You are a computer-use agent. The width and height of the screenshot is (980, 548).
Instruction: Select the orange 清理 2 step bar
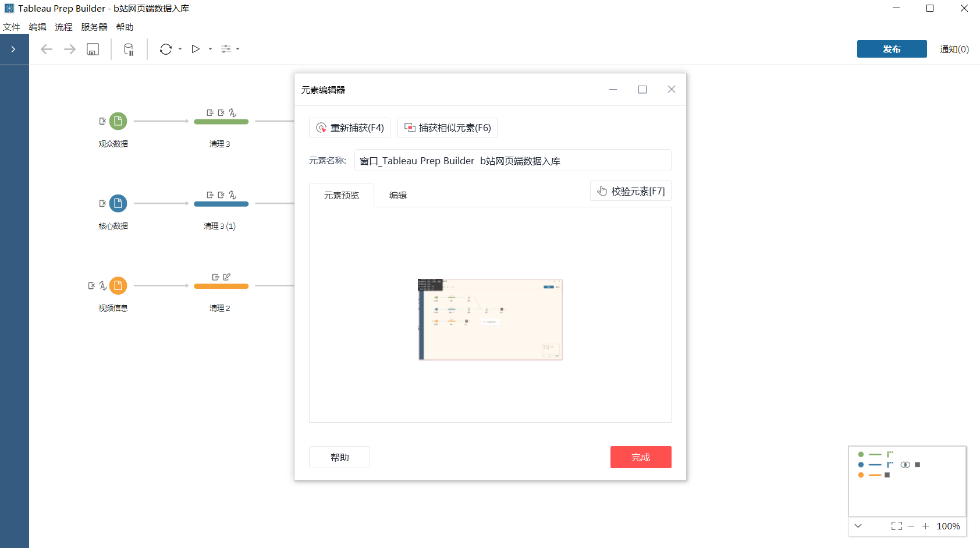coord(221,286)
